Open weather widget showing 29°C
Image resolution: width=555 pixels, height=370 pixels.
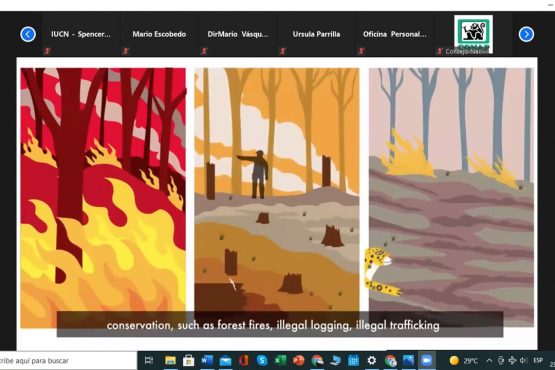point(463,361)
